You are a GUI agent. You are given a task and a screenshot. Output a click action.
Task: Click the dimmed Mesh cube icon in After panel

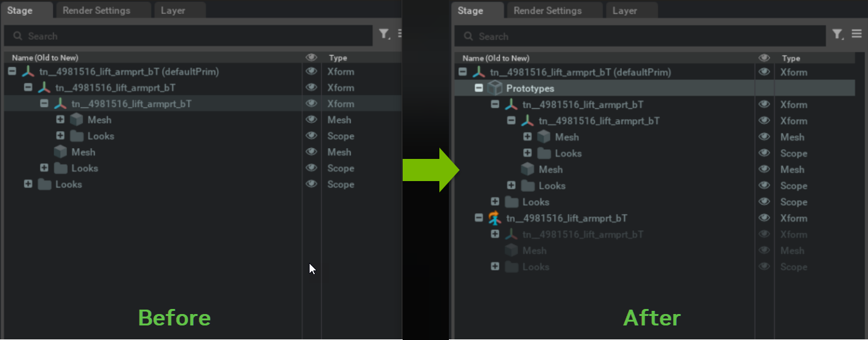click(x=511, y=251)
